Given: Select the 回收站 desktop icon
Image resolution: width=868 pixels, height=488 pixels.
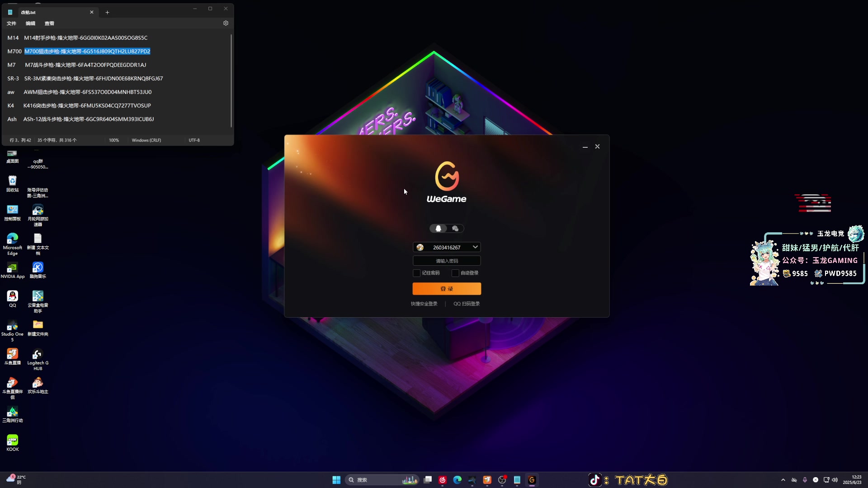Looking at the screenshot, I should point(12,184).
